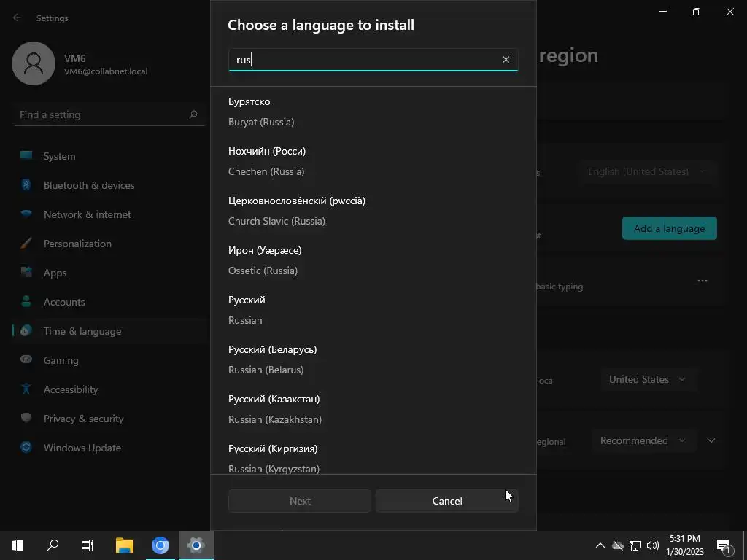Click the Accessibility figure icon
Screen dimensions: 747x560
pyautogui.click(x=26, y=389)
